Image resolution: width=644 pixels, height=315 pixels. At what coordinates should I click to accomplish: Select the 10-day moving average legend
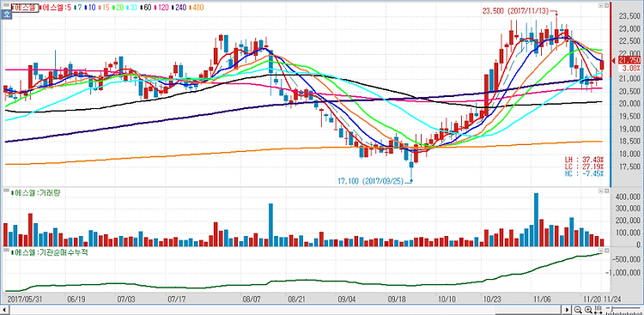[x=90, y=8]
